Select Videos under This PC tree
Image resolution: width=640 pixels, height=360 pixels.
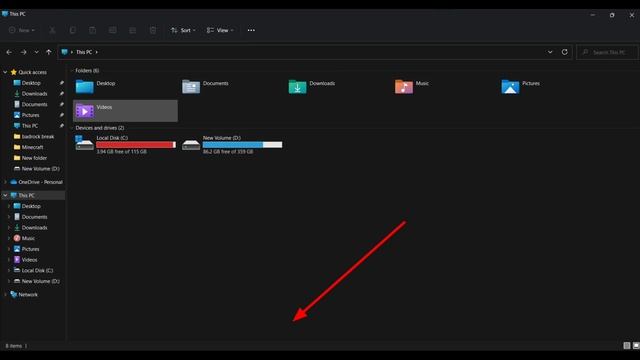point(29,260)
